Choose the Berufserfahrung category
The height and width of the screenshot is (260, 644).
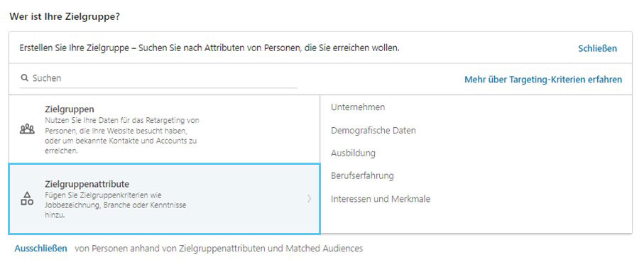click(x=362, y=175)
